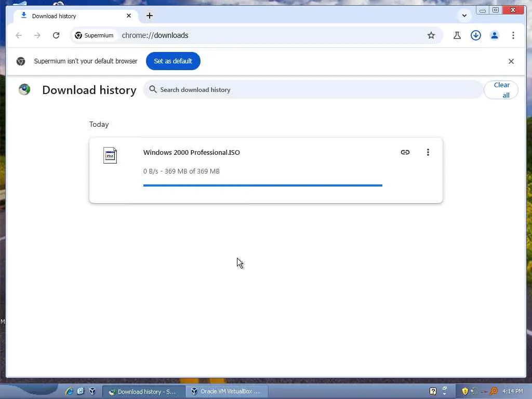Open the tab search dropdown arrow
The width and height of the screenshot is (532, 399).
tap(464, 16)
